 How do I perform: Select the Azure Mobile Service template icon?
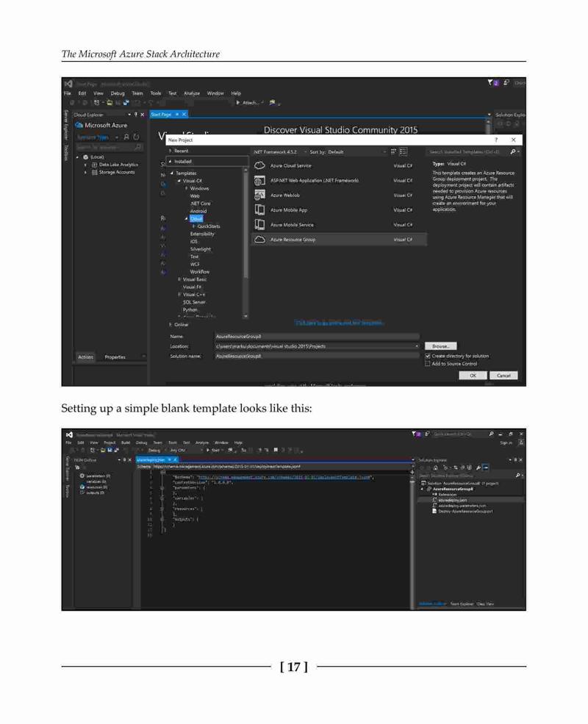pos(260,225)
